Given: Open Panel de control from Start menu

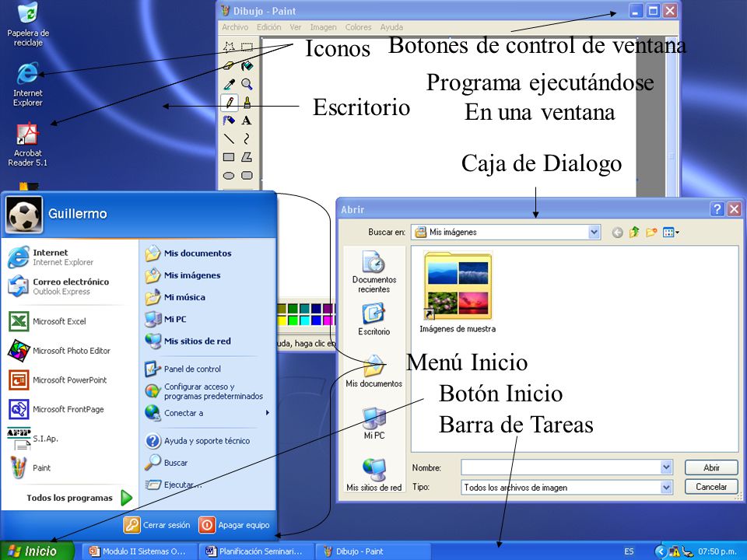Looking at the screenshot, I should coord(183,369).
